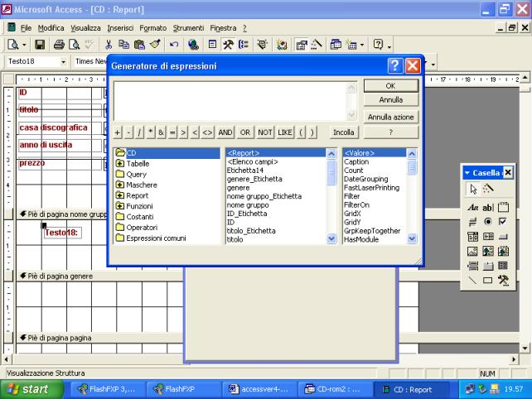Open the CD-rom2 taskbar window
532x399 pixels.
(335, 390)
